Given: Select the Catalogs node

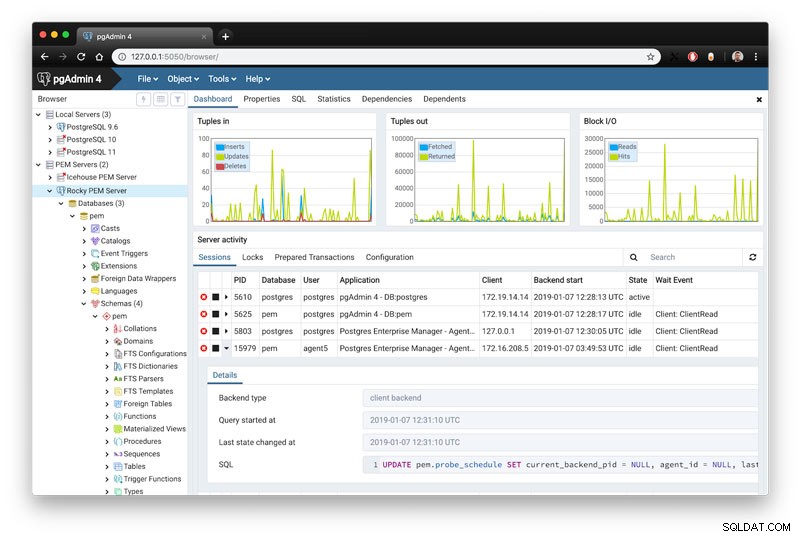Looking at the screenshot, I should coord(115,241).
